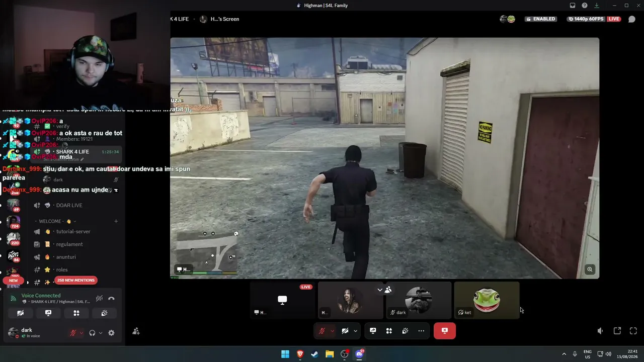This screenshot has width=644, height=362.
Task: Zoom the stream with magnifier icon
Action: click(x=590, y=269)
